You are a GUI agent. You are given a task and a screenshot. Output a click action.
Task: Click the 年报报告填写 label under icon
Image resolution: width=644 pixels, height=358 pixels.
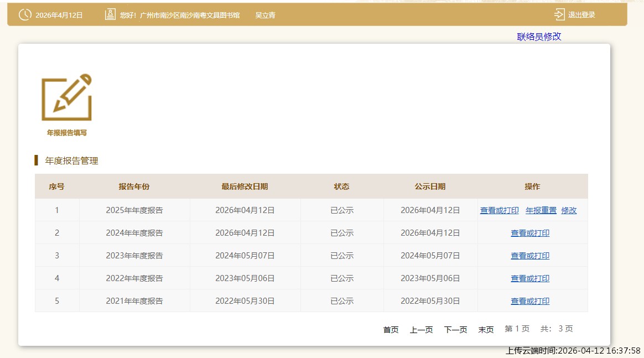[x=66, y=133]
